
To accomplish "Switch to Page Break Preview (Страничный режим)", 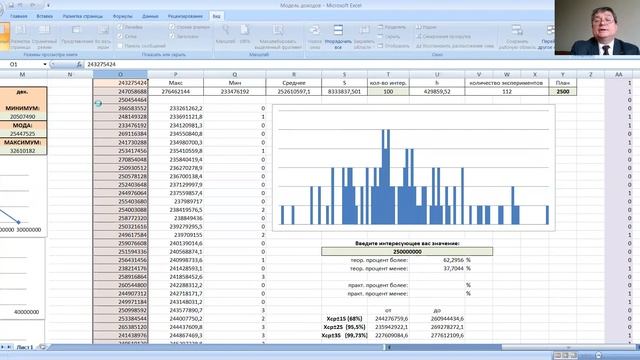I will coord(44,36).
